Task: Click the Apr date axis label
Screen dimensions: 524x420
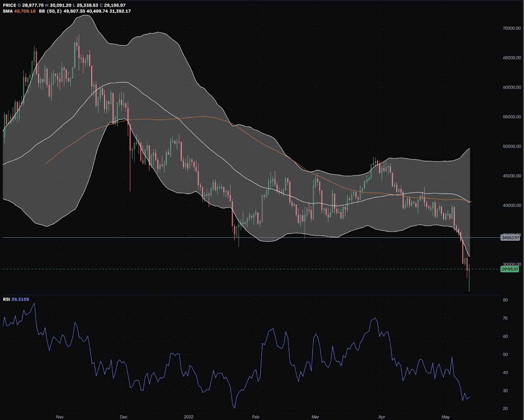Action: click(x=382, y=417)
